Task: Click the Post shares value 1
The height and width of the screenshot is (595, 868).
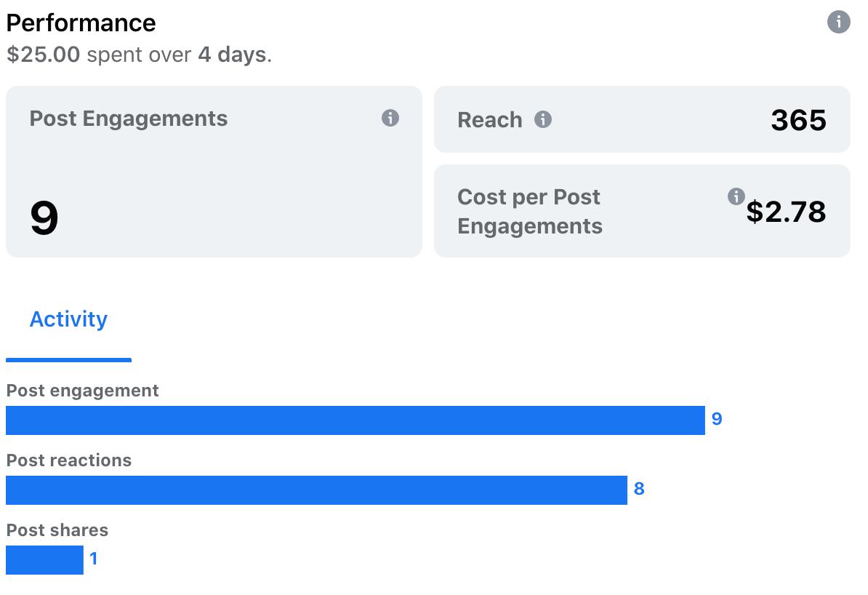Action: 94,559
